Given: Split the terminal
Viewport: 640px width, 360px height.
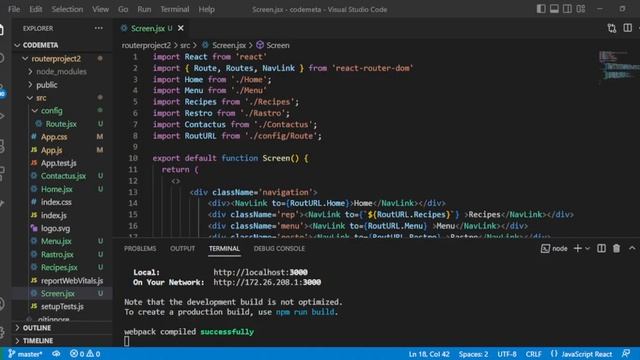Looking at the screenshot, I should 601,248.
